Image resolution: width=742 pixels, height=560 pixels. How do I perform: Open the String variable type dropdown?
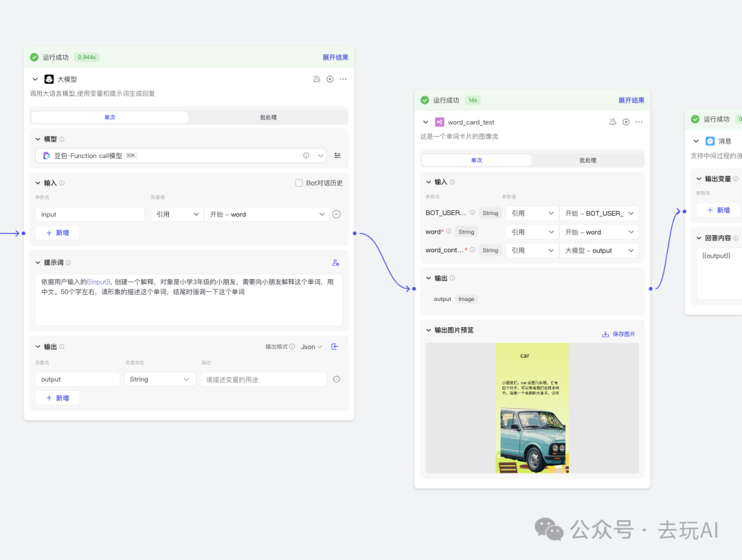click(x=160, y=379)
